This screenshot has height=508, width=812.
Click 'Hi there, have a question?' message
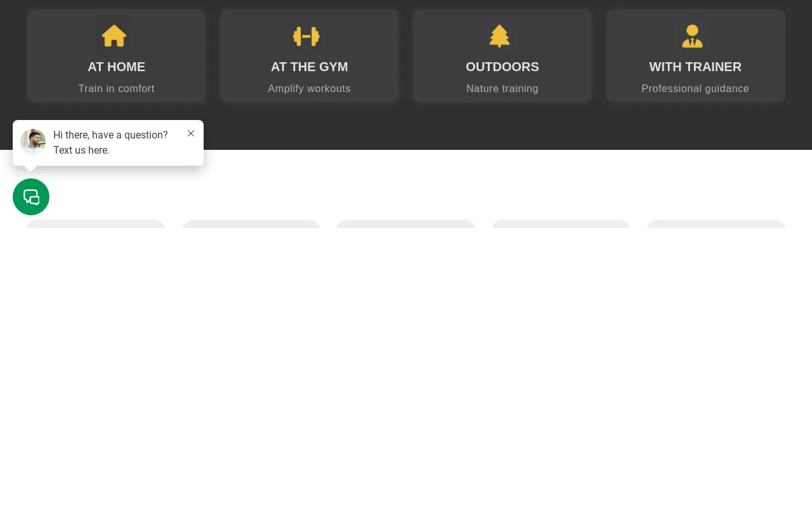tap(110, 135)
